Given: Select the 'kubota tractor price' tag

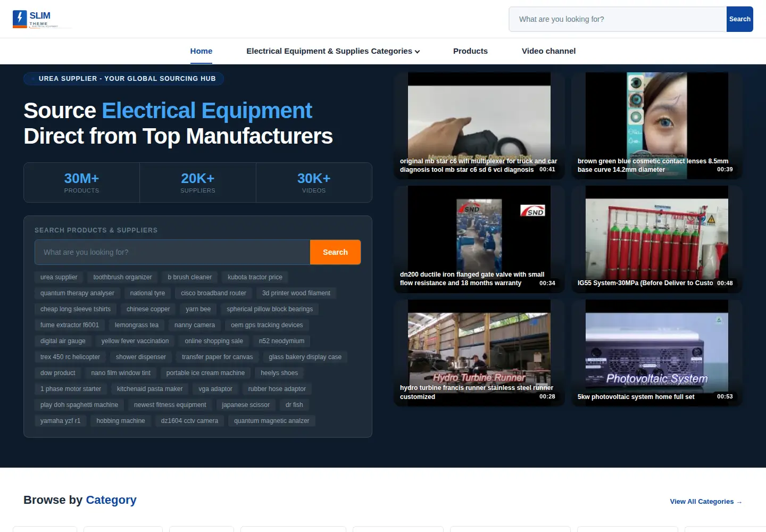Looking at the screenshot, I should [x=255, y=277].
